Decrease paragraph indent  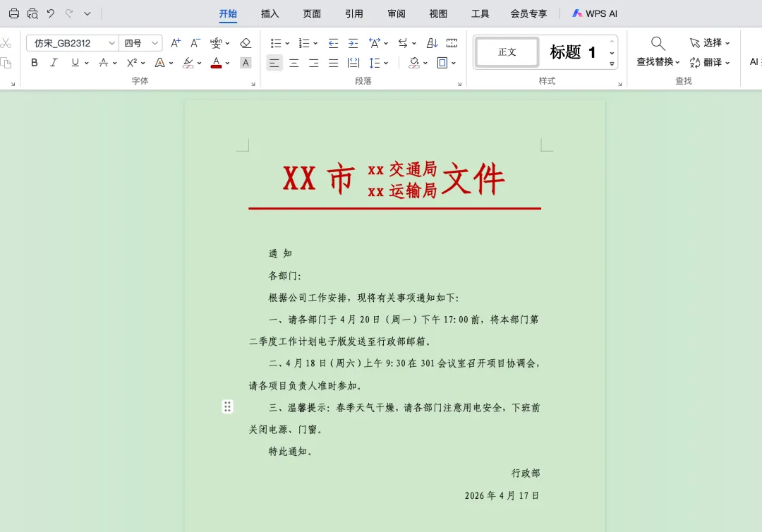(x=333, y=43)
